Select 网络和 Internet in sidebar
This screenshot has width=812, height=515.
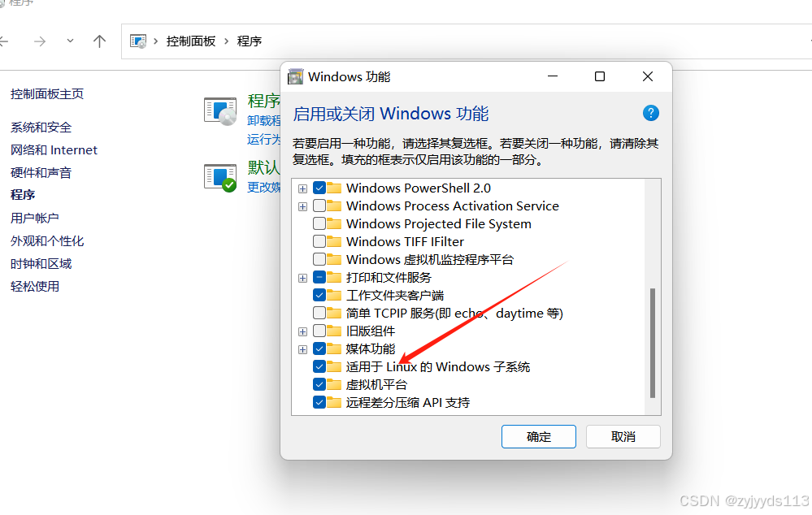[54, 150]
